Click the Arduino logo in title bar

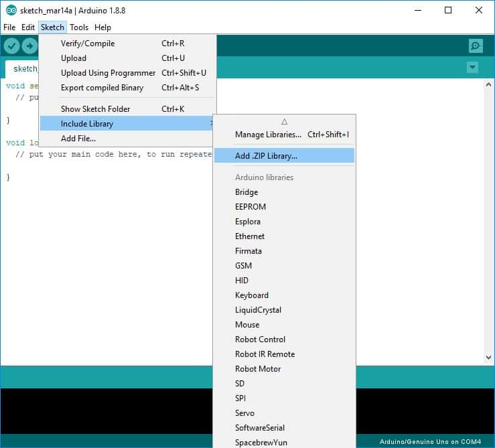tap(11, 11)
